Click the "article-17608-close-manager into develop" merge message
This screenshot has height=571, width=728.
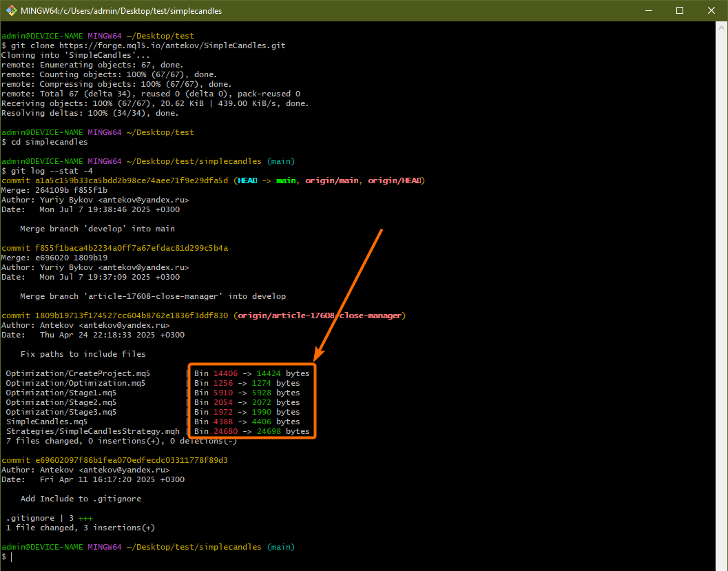coord(153,296)
